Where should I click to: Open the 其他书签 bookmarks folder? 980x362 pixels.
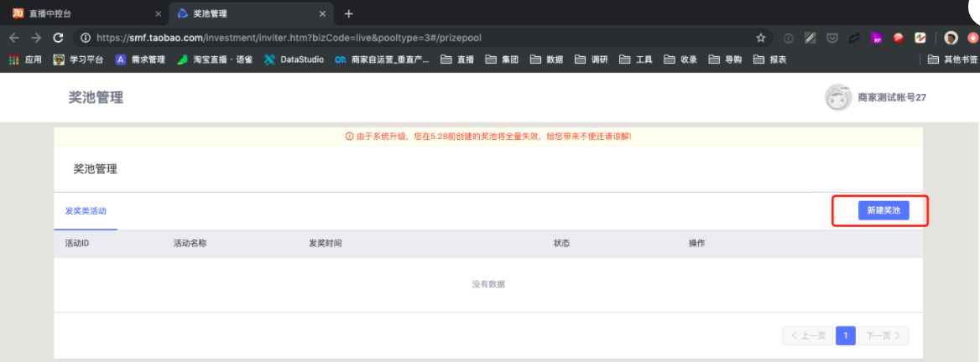952,60
